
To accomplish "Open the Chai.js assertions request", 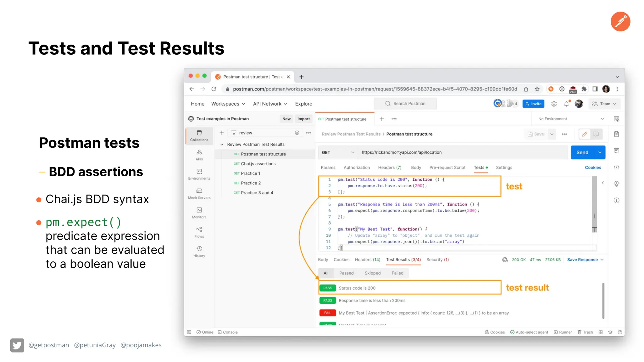I will pos(258,164).
